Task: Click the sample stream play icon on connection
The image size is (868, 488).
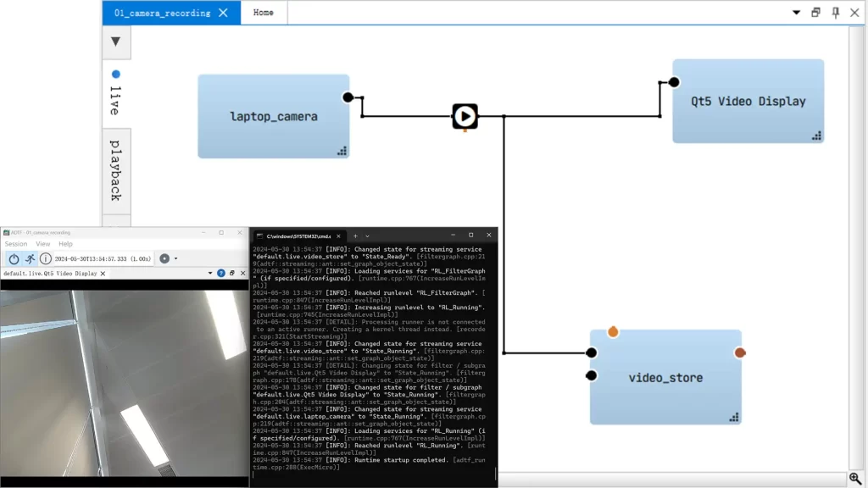Action: point(465,116)
